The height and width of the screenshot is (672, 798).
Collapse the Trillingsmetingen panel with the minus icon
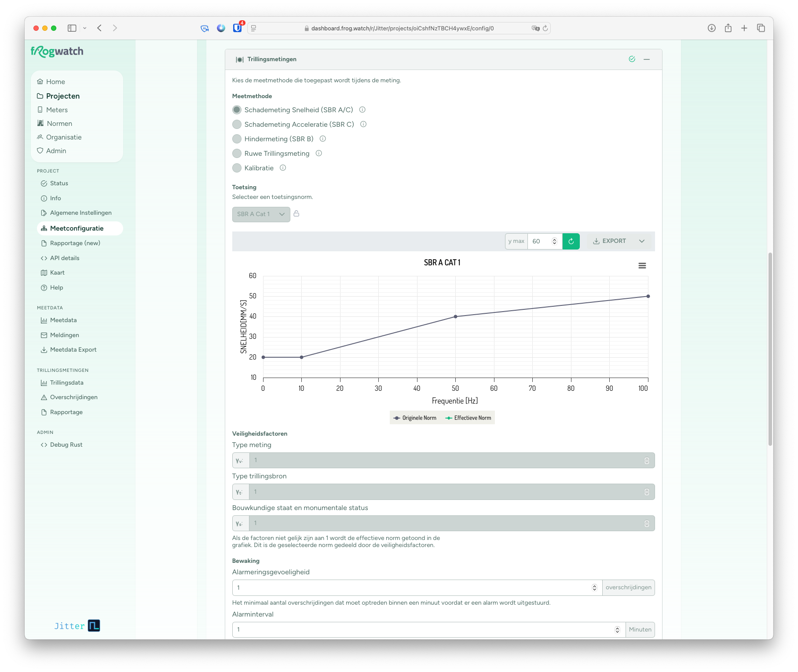tap(647, 59)
